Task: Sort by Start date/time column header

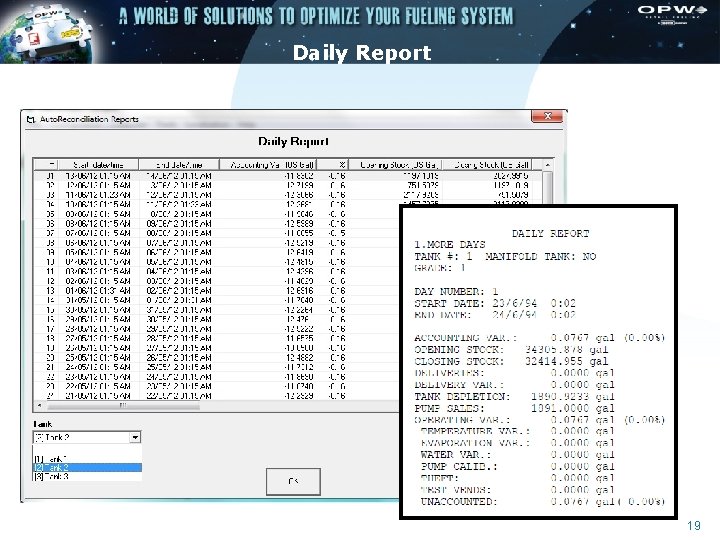Action: pyautogui.click(x=98, y=164)
